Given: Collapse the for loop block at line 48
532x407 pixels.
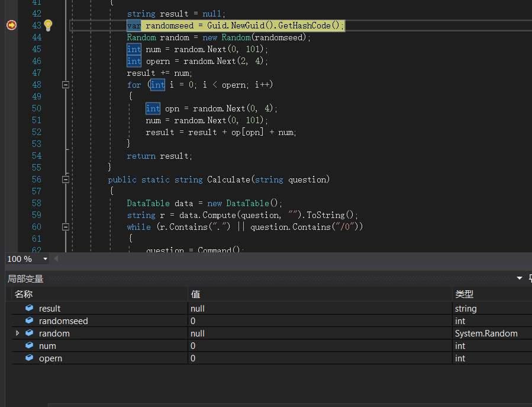Looking at the screenshot, I should coord(66,85).
